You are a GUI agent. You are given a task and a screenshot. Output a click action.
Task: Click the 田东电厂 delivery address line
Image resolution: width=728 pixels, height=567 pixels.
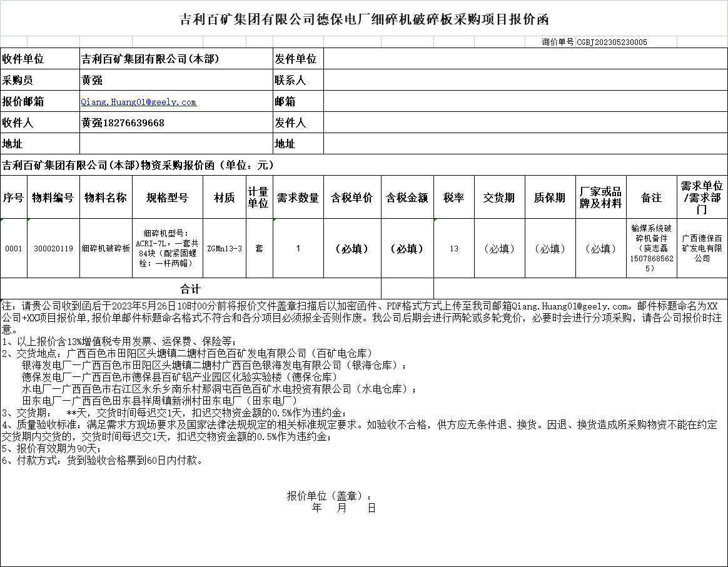(159, 401)
